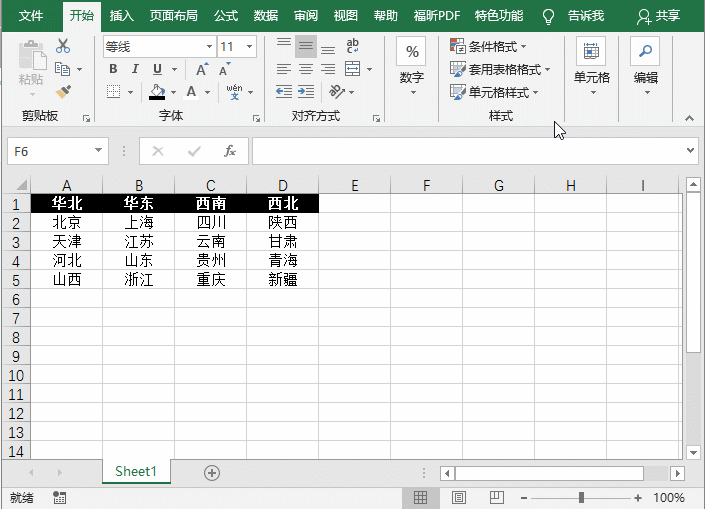705x509 pixels.
Task: Apply font color A icon
Action: pos(192,92)
